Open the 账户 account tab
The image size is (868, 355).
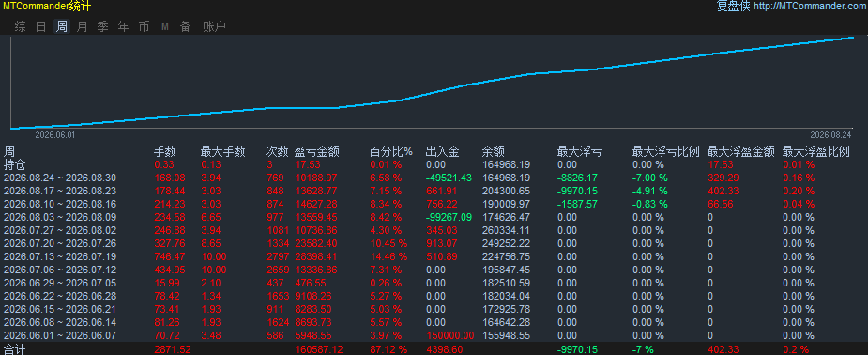(214, 26)
